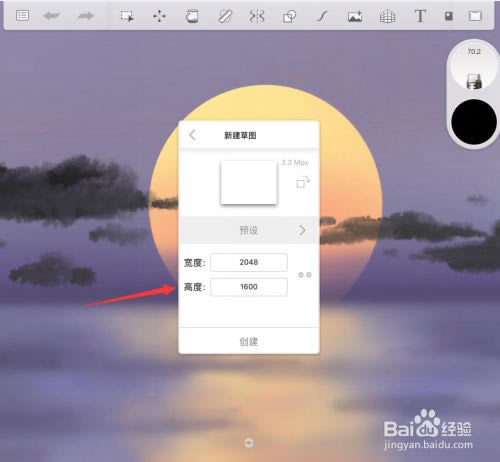Open the black color swatch
The image size is (500, 462).
click(474, 122)
